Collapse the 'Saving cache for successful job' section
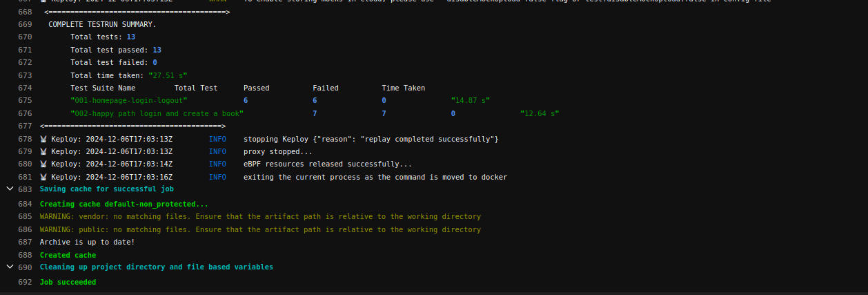868x295 pixels. click(10, 189)
